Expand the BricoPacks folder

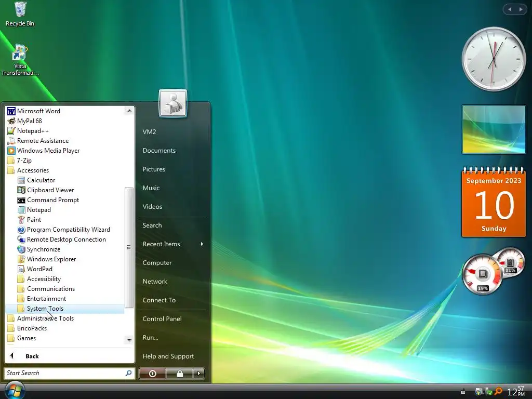[27, 328]
